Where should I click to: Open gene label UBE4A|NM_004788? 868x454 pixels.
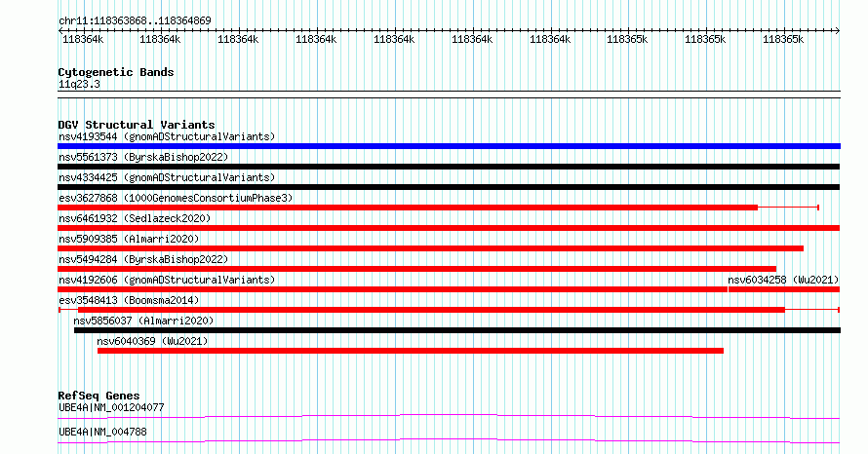[x=102, y=432]
